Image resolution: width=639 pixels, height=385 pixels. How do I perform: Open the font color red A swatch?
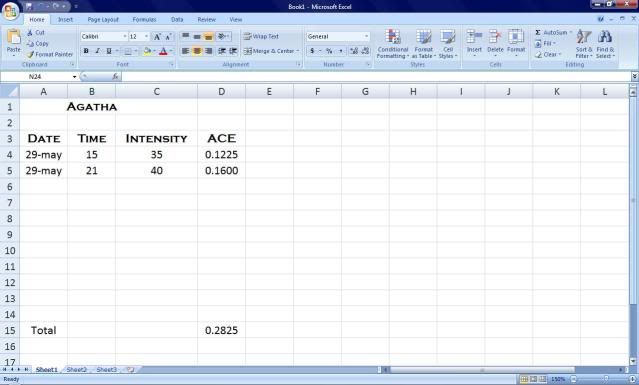[x=163, y=51]
